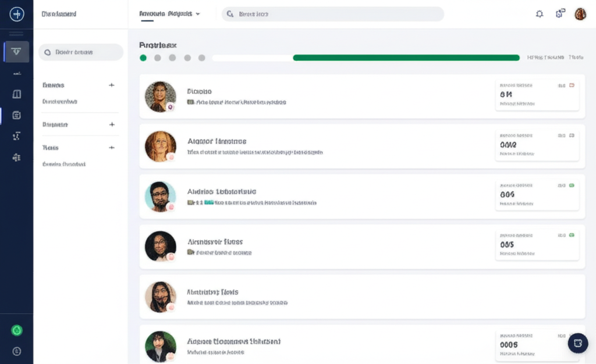Click the green progress bar
The width and height of the screenshot is (596, 364).
coord(406,58)
